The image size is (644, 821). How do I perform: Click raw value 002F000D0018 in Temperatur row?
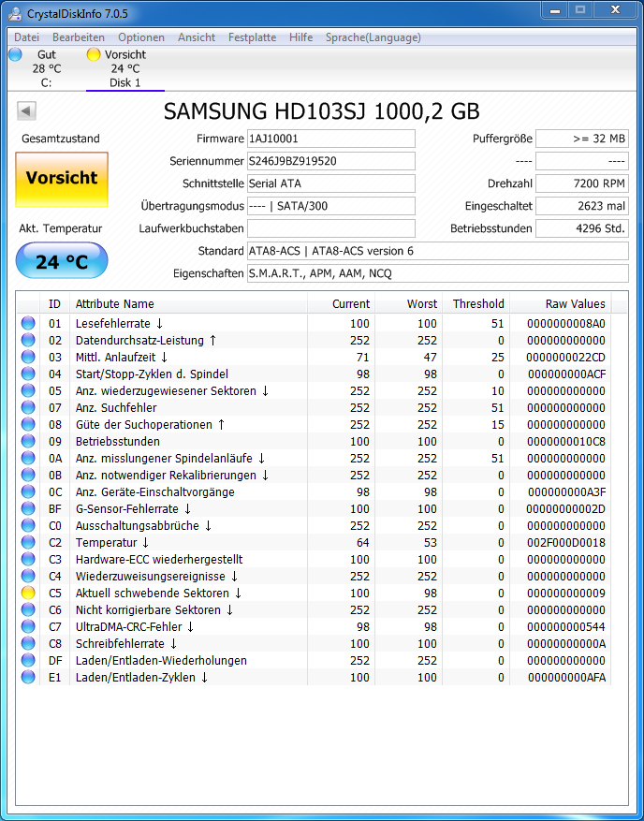(566, 542)
